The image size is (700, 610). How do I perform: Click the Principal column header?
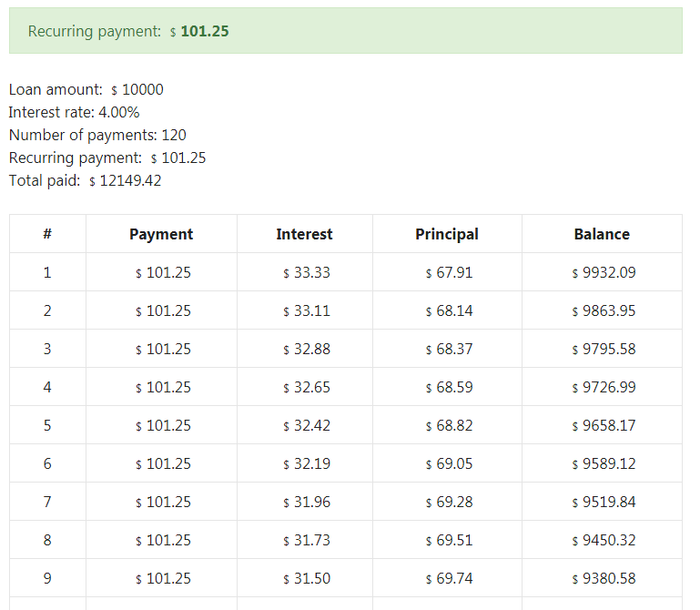coord(447,235)
